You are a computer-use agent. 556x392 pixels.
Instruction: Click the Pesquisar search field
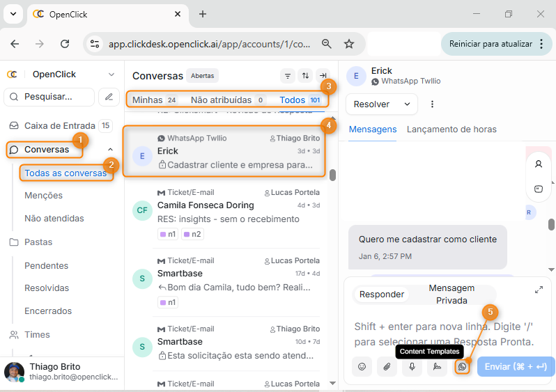pyautogui.click(x=49, y=97)
